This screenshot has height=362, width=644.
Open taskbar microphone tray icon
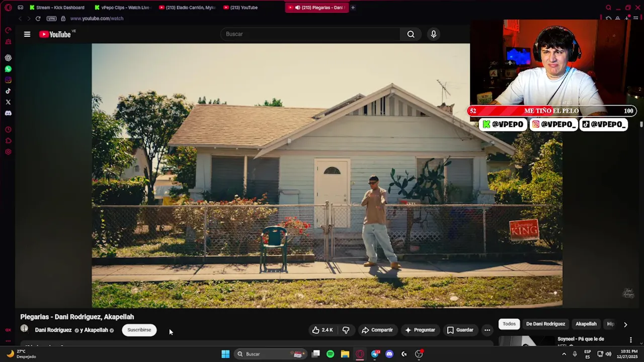pos(575,354)
